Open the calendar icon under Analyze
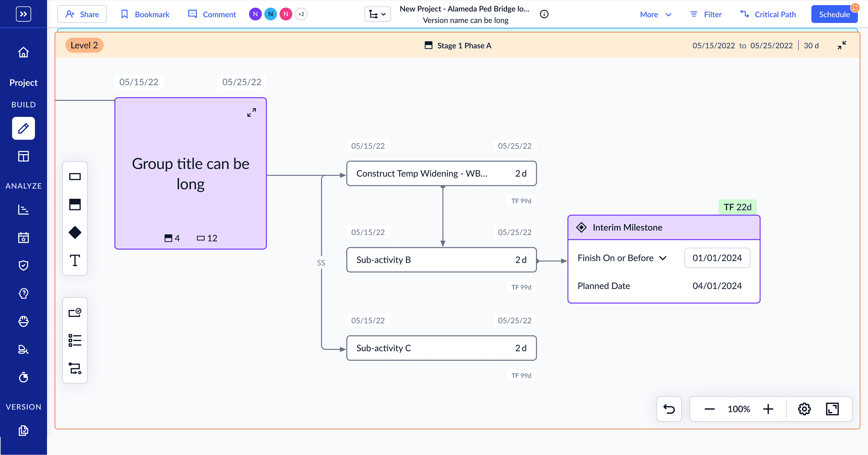Screen dimensions: 868x455 (x=24, y=238)
